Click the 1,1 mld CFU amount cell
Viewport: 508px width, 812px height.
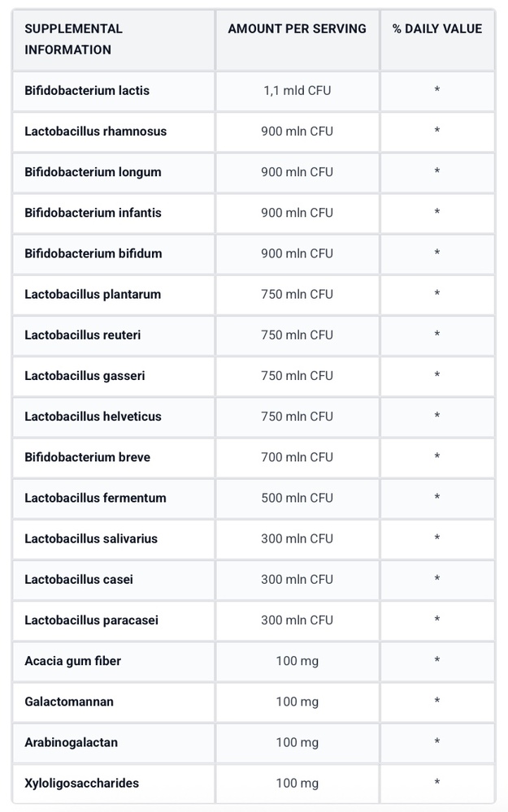click(297, 91)
